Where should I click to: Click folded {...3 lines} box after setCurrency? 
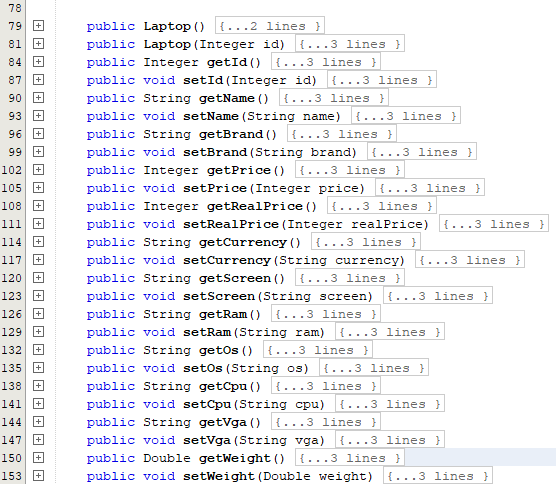[469, 260]
